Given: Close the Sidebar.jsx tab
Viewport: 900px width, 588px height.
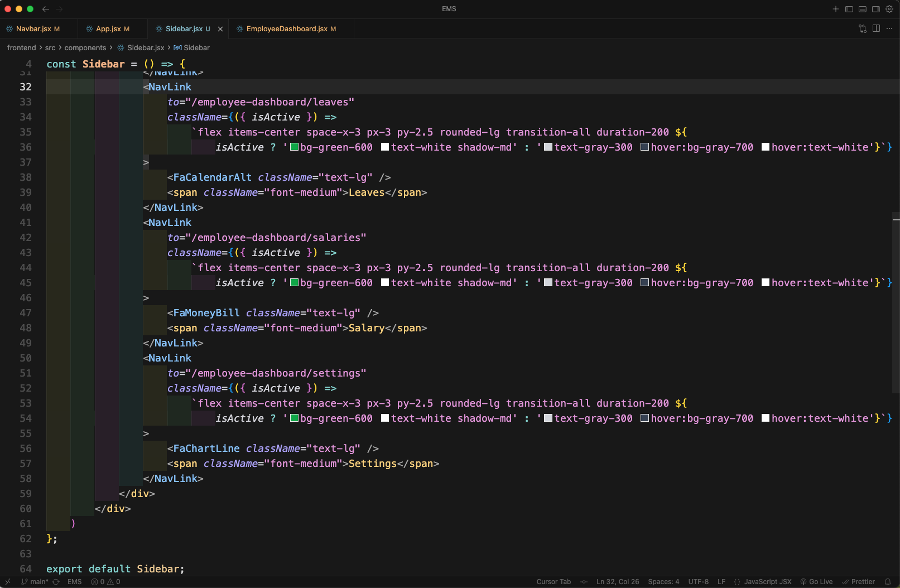Looking at the screenshot, I should click(220, 29).
